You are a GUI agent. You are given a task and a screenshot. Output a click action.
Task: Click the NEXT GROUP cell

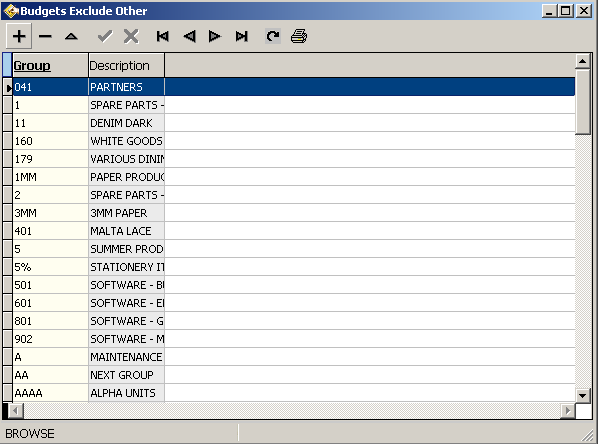(127, 375)
